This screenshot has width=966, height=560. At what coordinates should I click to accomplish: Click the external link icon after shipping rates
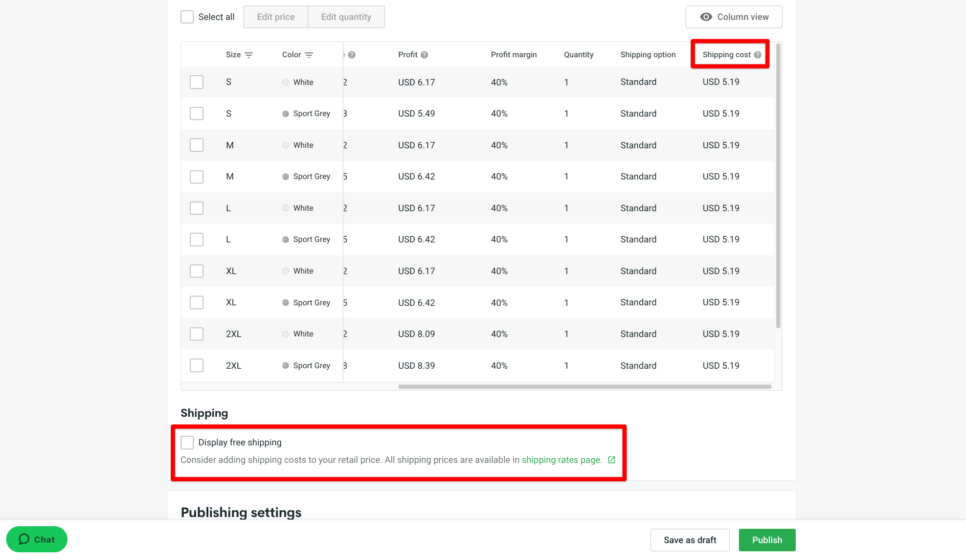click(612, 460)
